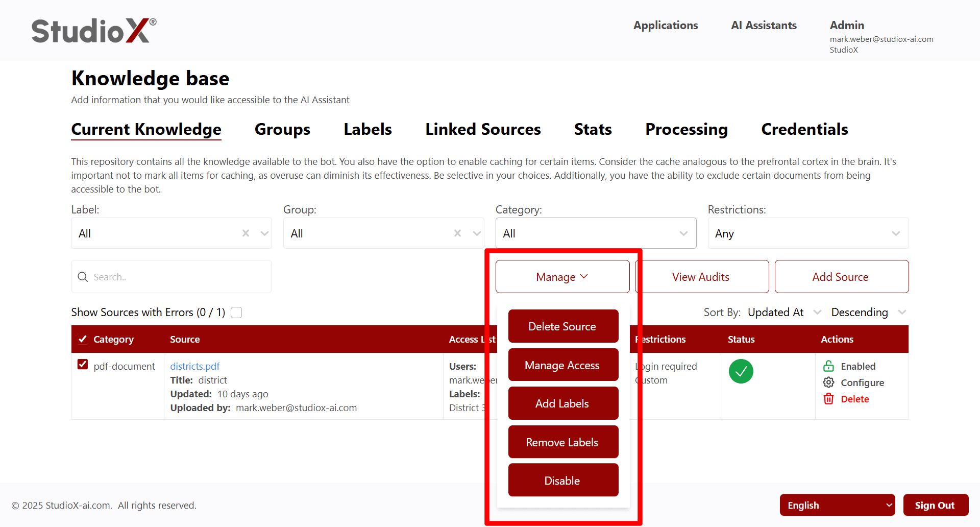This screenshot has height=527, width=980.
Task: Click the green status checkmark for districts.pdf
Action: click(x=741, y=371)
